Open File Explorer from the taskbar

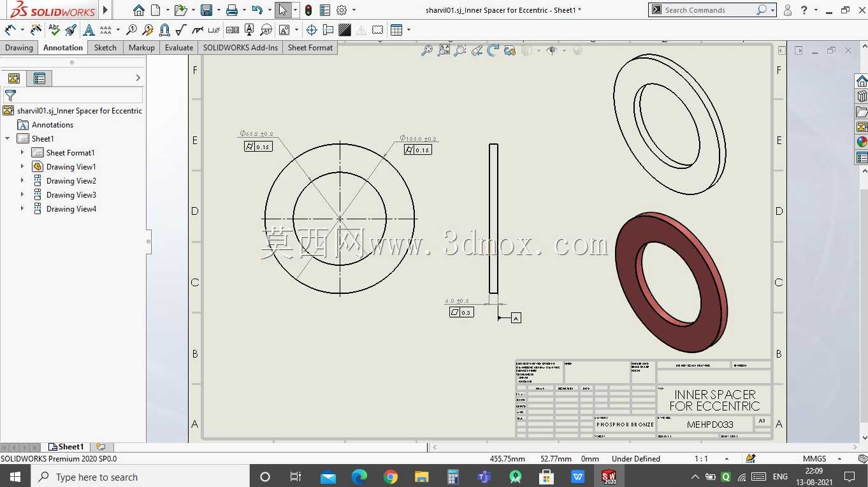(x=422, y=477)
